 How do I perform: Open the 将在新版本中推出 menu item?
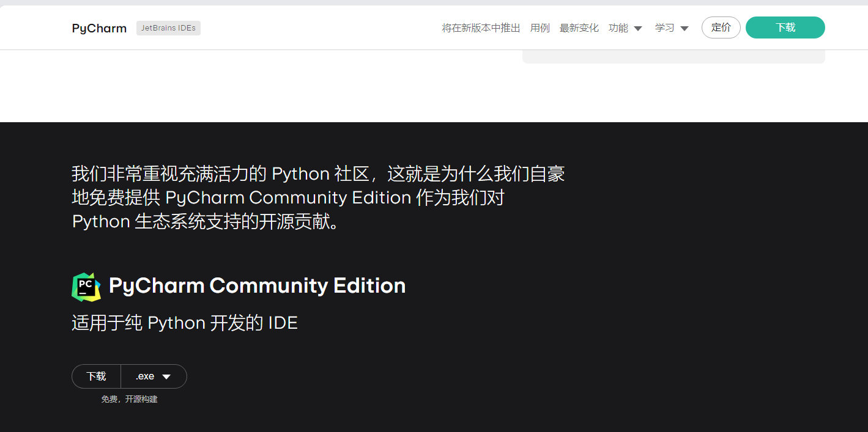coord(481,28)
